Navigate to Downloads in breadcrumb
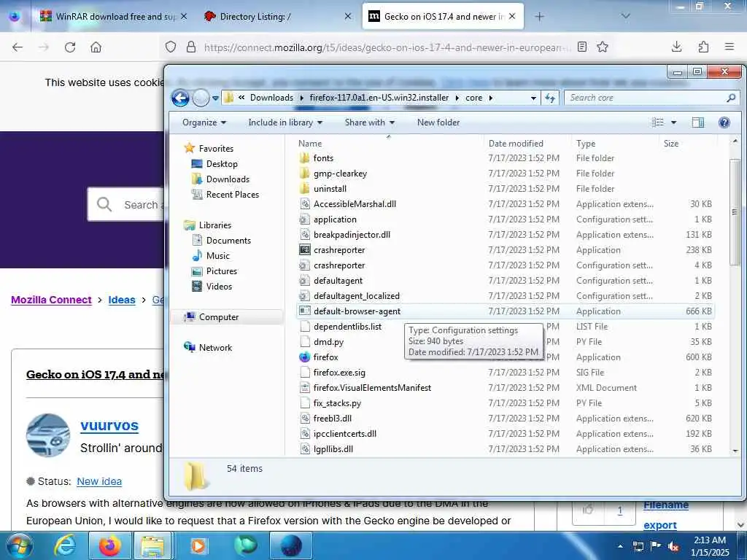This screenshot has height=560, width=747. pyautogui.click(x=271, y=98)
